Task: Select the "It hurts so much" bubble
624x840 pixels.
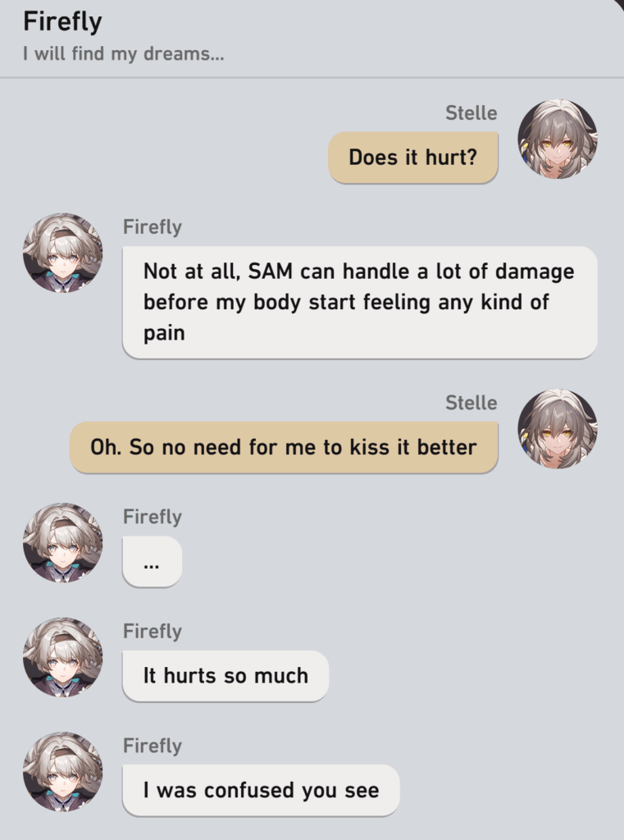Action: [225, 676]
